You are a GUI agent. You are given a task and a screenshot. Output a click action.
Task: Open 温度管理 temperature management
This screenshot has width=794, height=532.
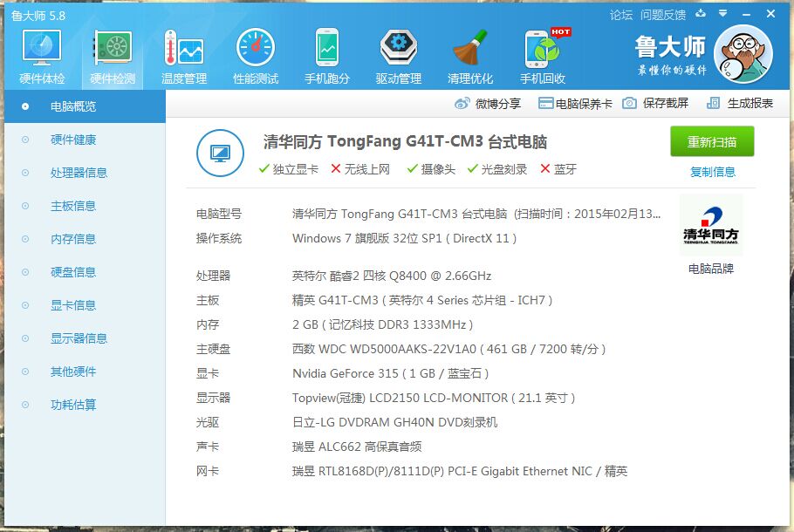pos(184,57)
